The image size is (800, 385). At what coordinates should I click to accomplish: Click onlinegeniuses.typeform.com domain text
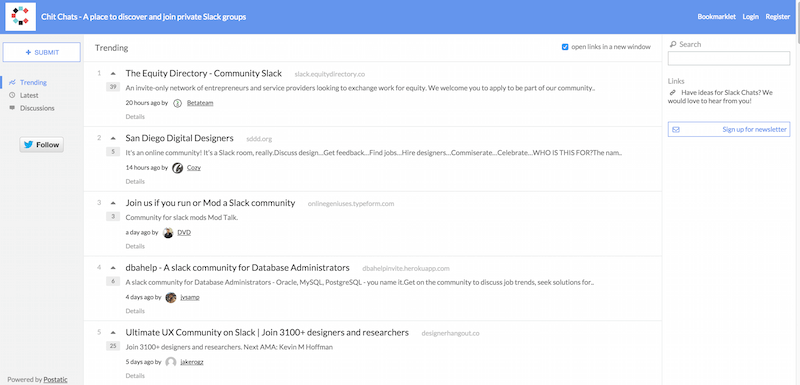point(351,204)
